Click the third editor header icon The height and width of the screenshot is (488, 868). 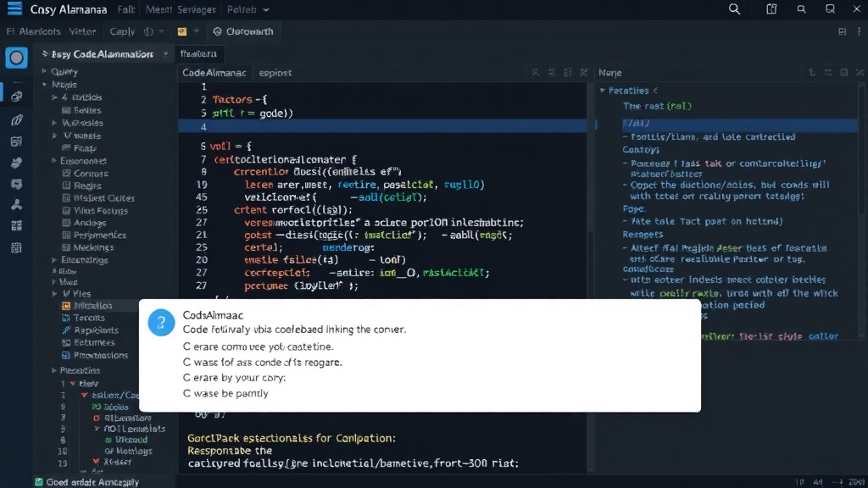point(567,73)
